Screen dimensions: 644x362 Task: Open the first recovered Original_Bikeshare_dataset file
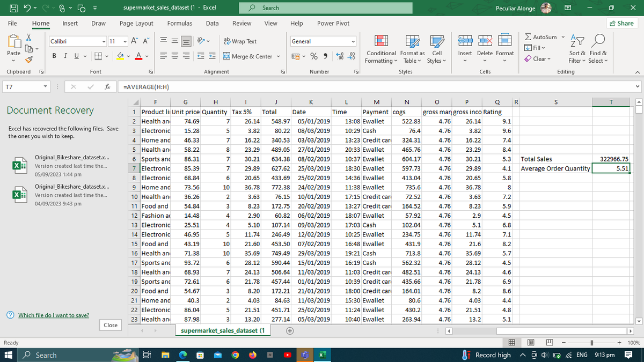coord(63,166)
